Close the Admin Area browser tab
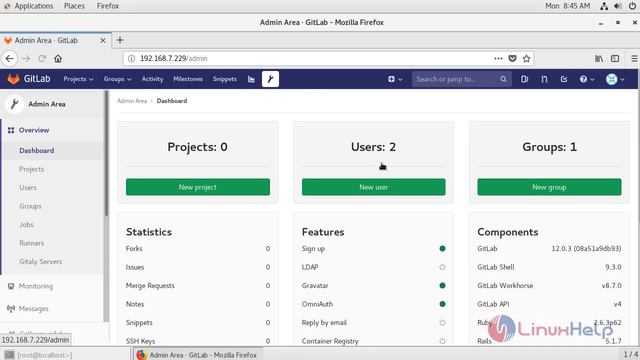The height and width of the screenshot is (360, 640). click(x=103, y=40)
